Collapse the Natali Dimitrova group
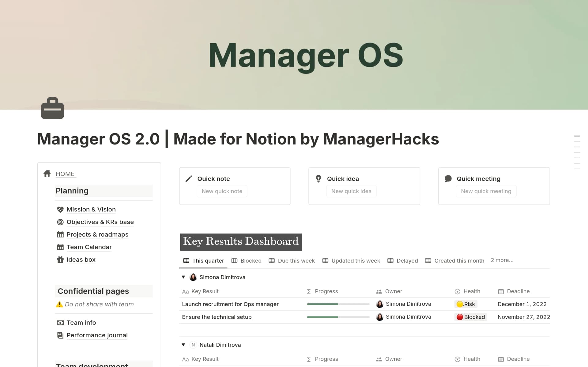Screen dimensions: 588x367 pyautogui.click(x=183, y=345)
